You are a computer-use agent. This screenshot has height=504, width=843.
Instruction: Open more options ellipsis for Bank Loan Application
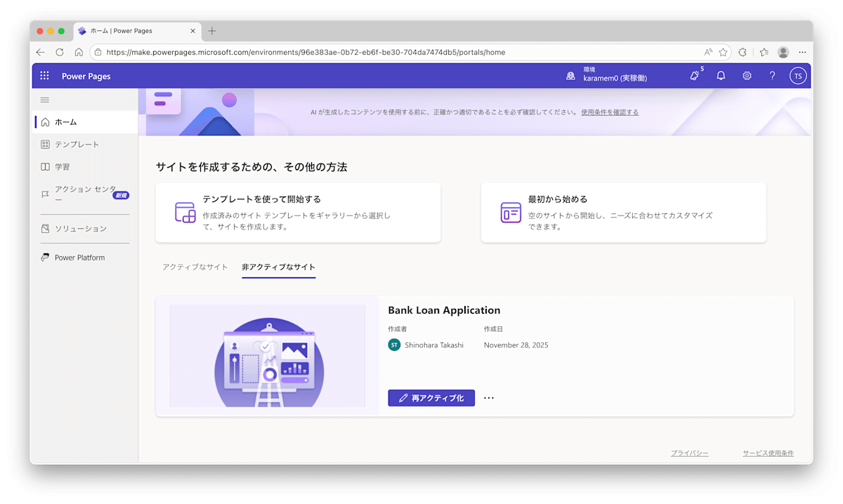[x=489, y=398]
